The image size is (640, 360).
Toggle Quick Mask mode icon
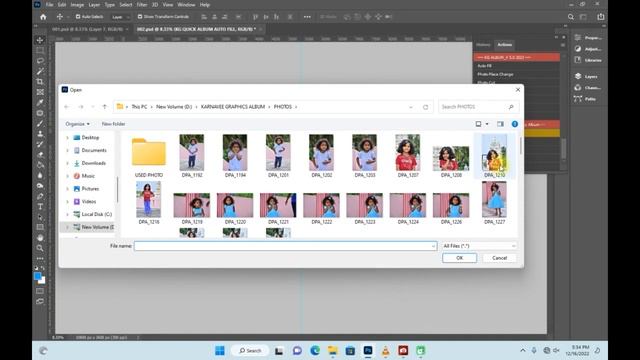40,291
